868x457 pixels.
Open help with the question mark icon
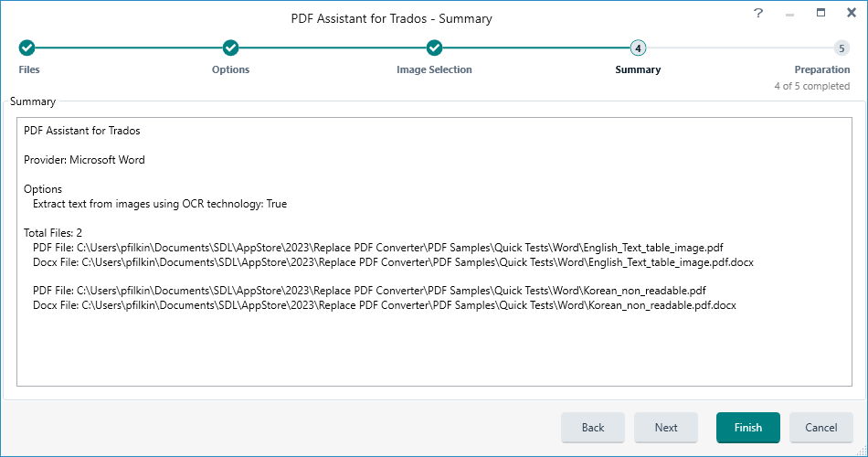pos(758,13)
